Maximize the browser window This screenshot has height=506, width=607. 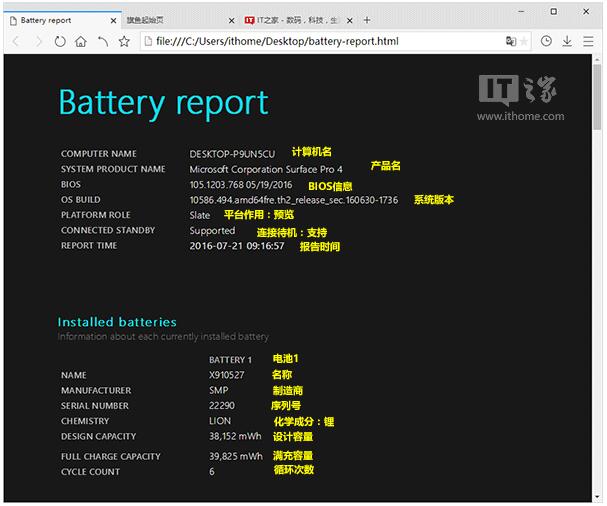pos(554,11)
